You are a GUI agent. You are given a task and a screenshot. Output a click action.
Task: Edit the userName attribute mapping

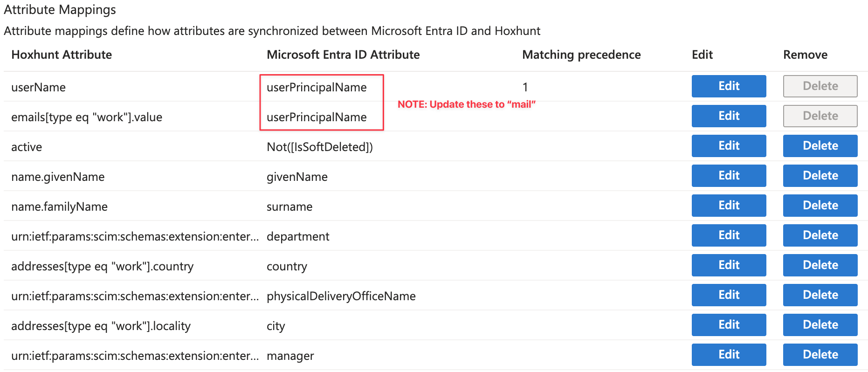(729, 86)
